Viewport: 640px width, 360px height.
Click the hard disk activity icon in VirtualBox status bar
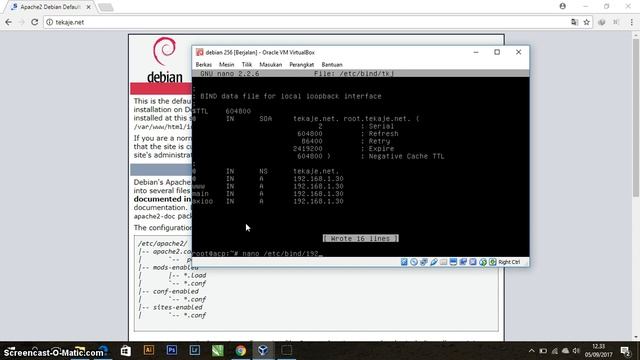[404, 262]
